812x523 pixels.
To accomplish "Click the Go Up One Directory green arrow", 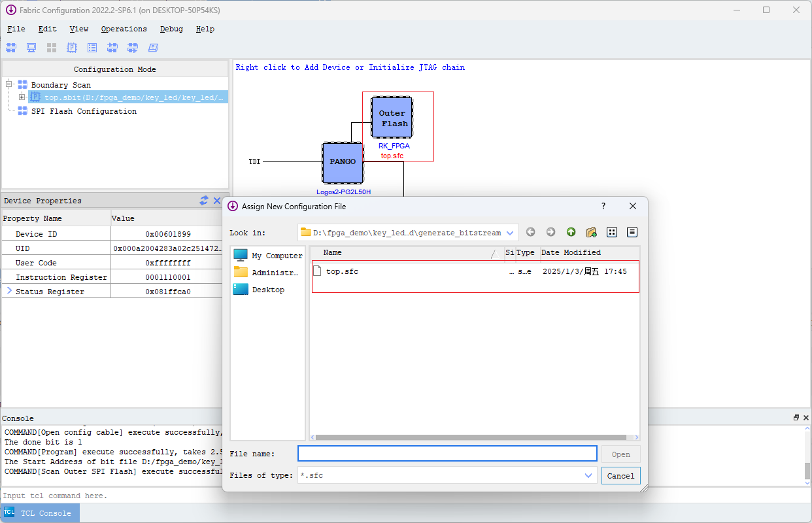I will (571, 232).
